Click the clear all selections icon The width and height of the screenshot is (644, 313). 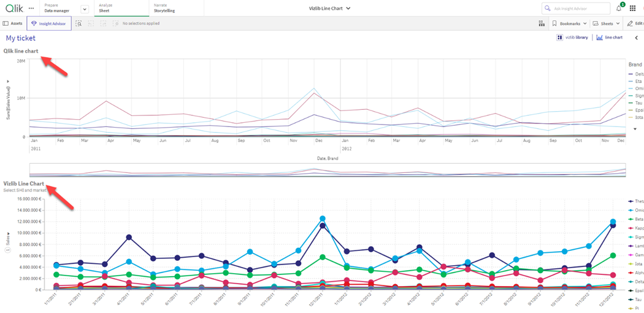pyautogui.click(x=116, y=23)
